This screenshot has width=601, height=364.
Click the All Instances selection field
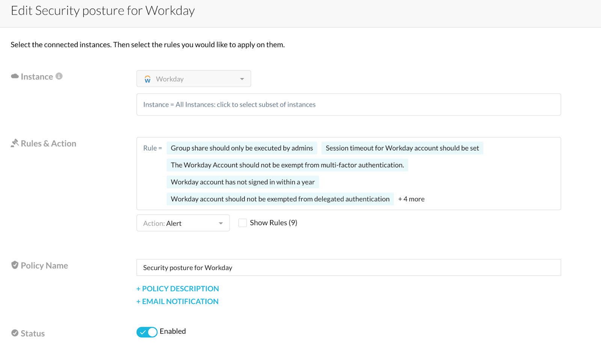click(x=349, y=104)
